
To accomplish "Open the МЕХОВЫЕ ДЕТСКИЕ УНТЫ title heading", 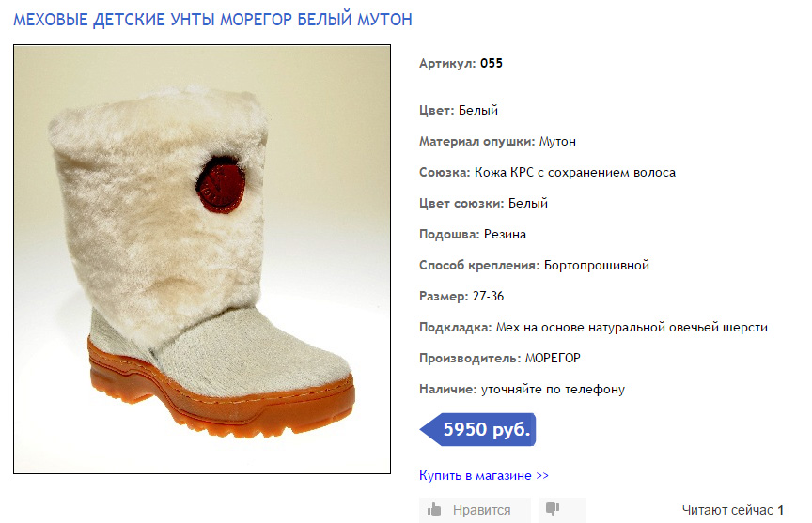I will [212, 20].
